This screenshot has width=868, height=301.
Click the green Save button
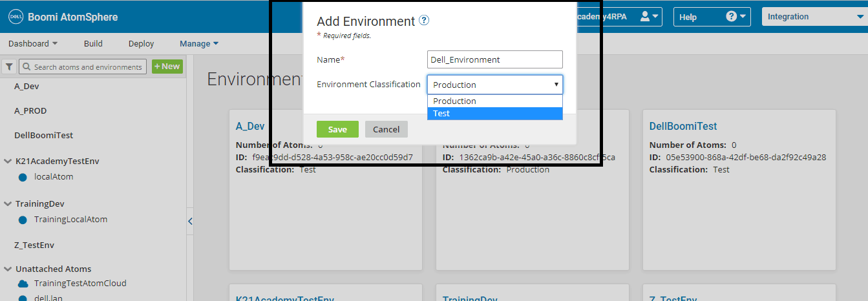(x=337, y=129)
